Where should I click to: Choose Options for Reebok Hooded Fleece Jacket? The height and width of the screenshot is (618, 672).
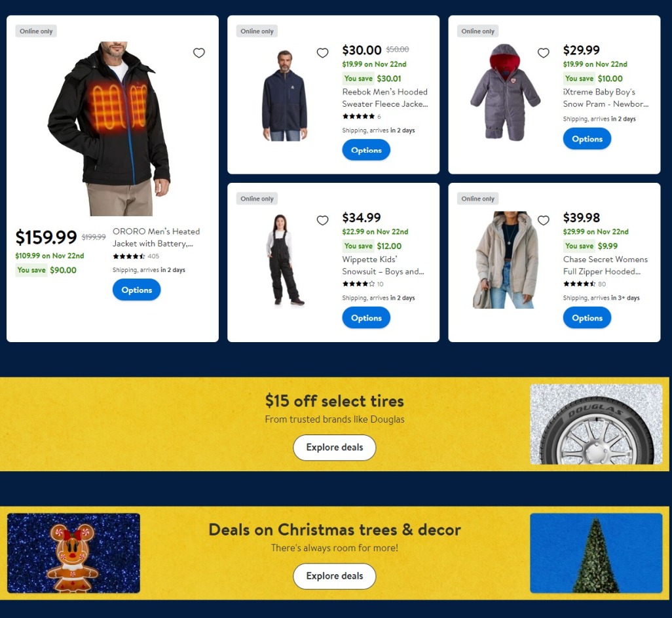click(x=366, y=150)
